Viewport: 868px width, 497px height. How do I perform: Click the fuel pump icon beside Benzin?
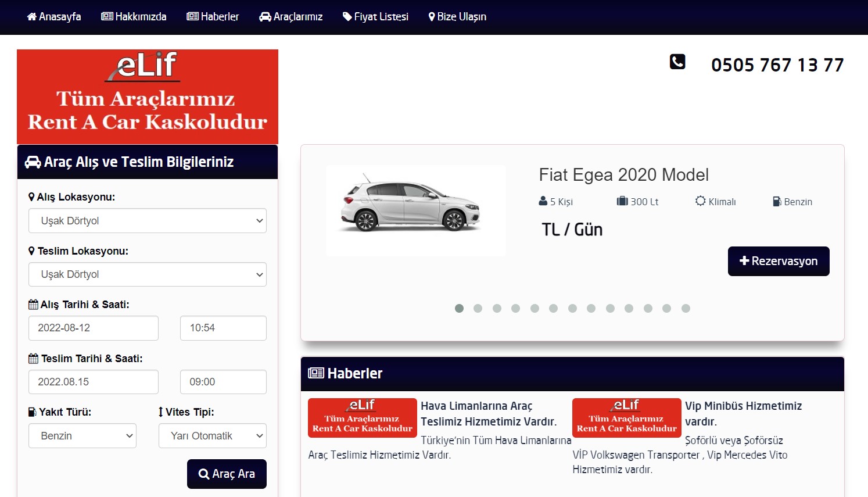click(x=777, y=202)
